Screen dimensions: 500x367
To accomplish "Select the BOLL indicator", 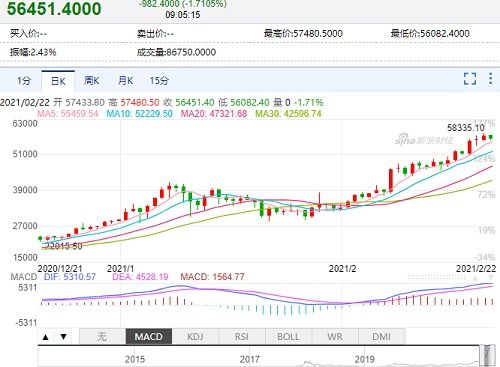I will coord(289,336).
